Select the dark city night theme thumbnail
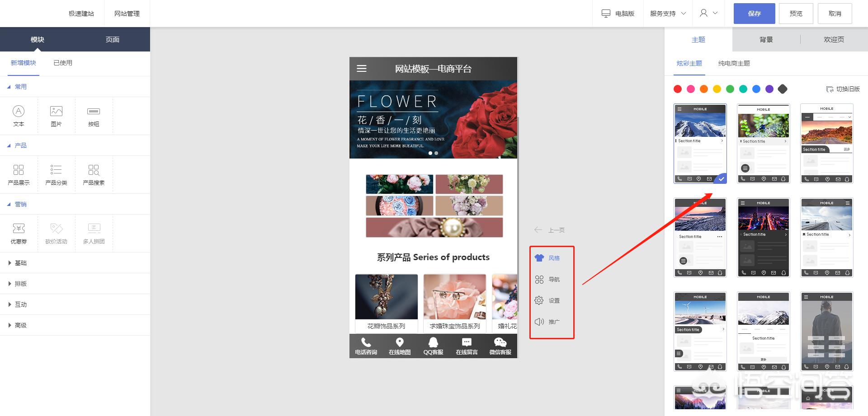 pos(764,238)
